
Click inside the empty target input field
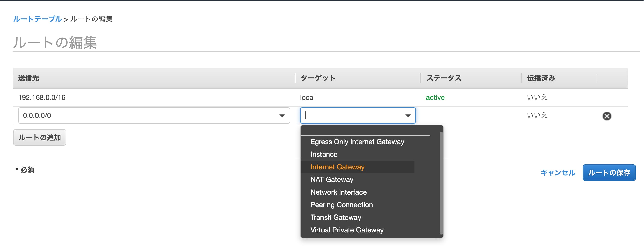tap(340, 115)
